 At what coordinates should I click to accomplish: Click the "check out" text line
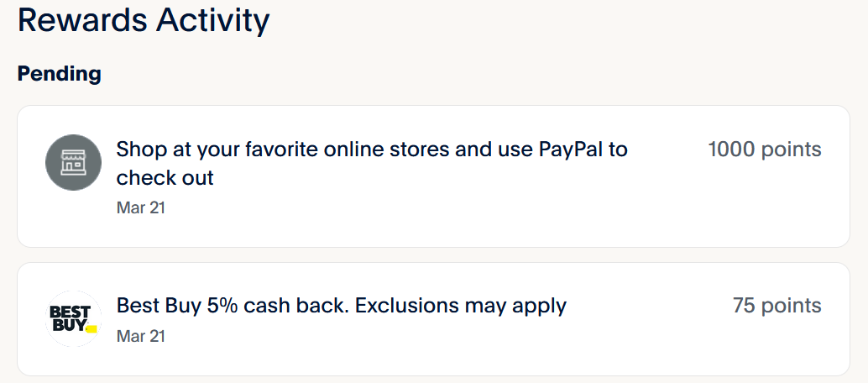click(165, 178)
